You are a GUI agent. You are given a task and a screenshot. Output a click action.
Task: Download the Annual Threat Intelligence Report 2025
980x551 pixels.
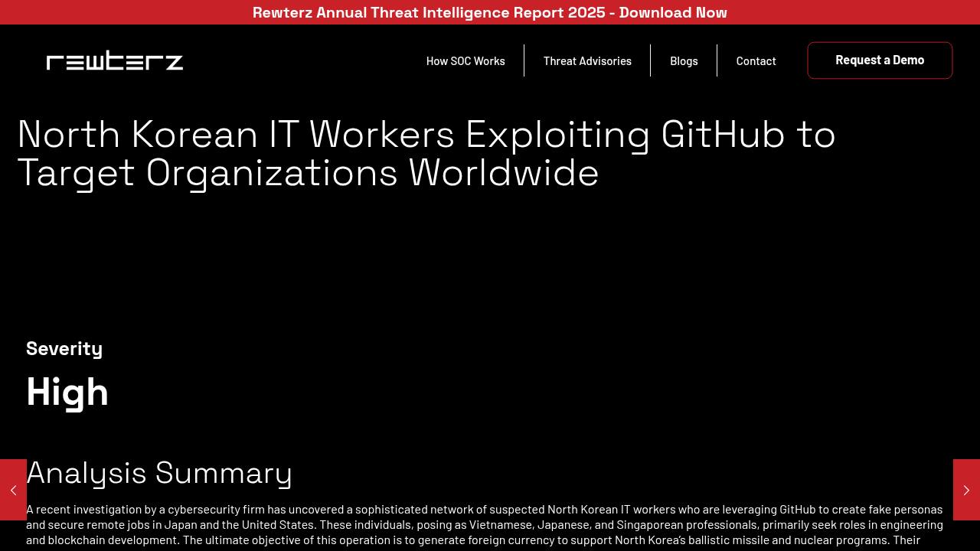490,12
